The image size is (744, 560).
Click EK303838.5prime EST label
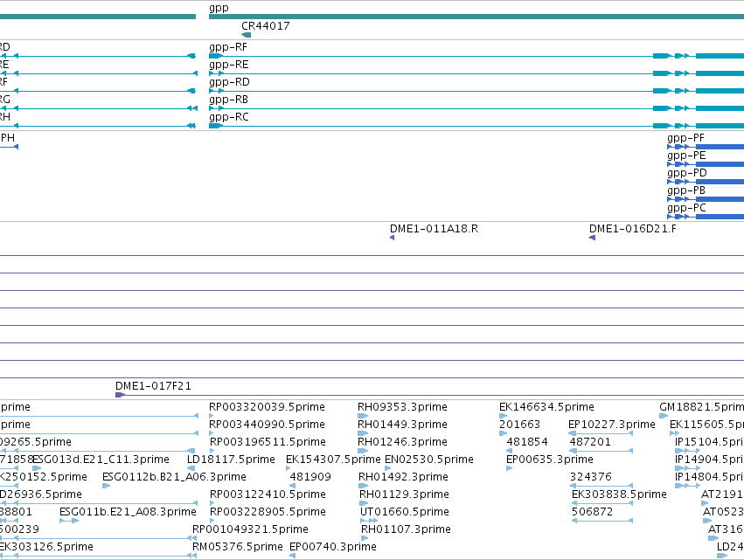coord(619,494)
